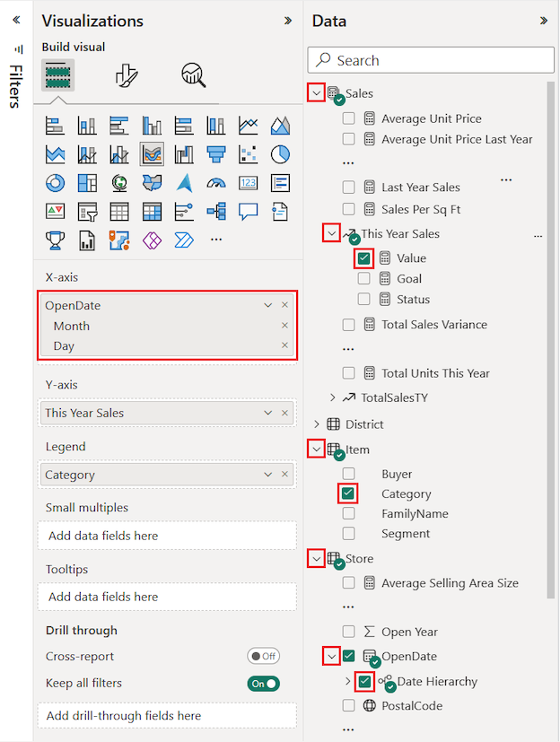The height and width of the screenshot is (742, 560).
Task: Expand the TotalSalesTY group
Action: (332, 397)
